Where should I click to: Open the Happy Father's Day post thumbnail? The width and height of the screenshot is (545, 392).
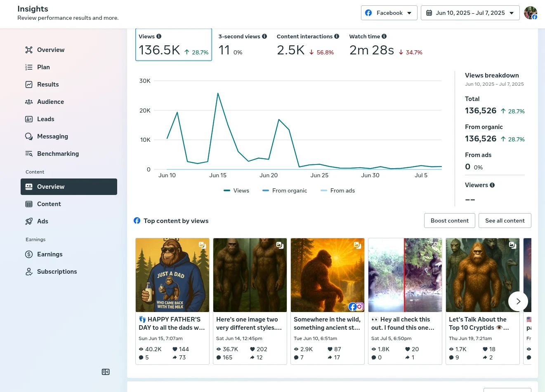coord(172,275)
